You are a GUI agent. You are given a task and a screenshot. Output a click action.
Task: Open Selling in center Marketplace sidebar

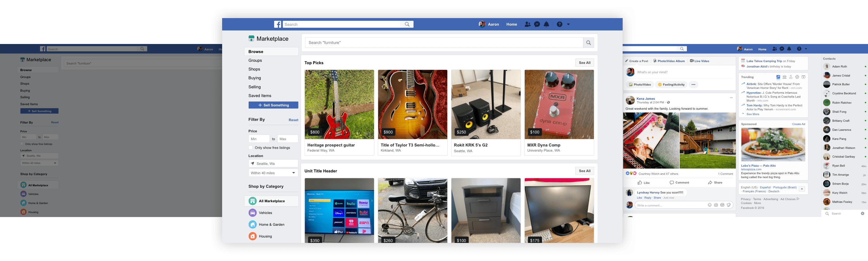coord(254,87)
